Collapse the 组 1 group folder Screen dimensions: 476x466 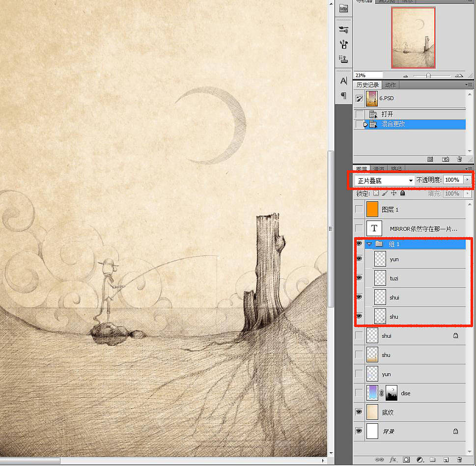coord(369,244)
